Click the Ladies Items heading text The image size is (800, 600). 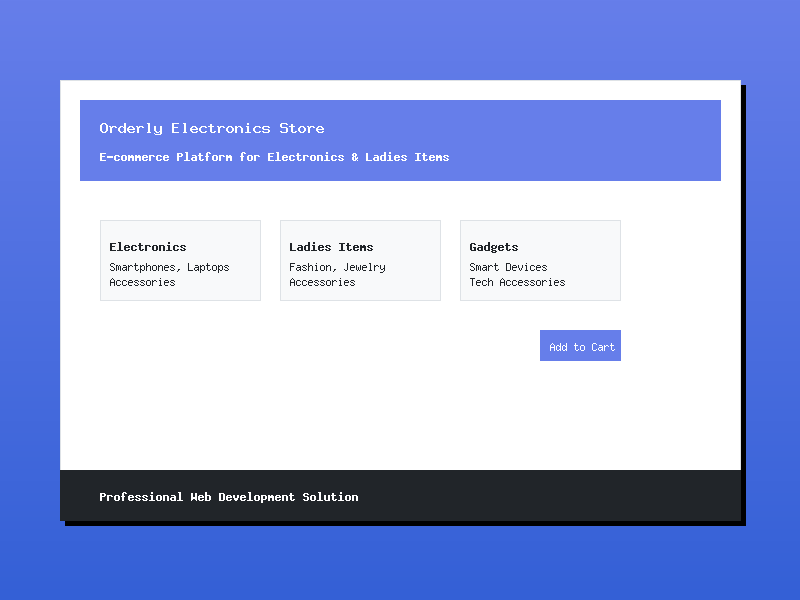click(x=331, y=247)
